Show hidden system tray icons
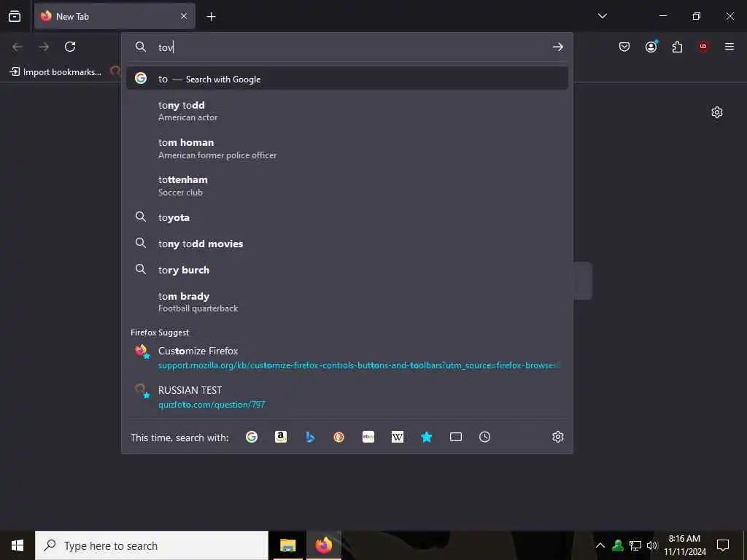Viewport: 747px width, 560px height. click(x=600, y=545)
